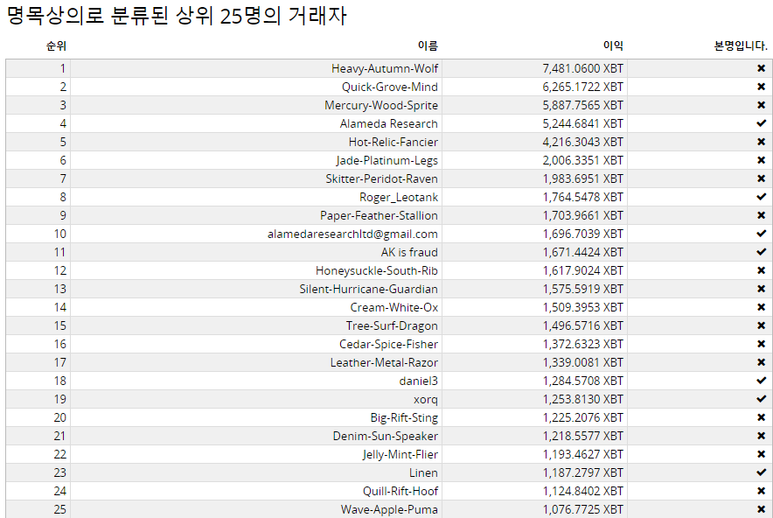Click the X icon in Big-Rift-Sting row
Screen dimensions: 773x518
click(x=761, y=417)
